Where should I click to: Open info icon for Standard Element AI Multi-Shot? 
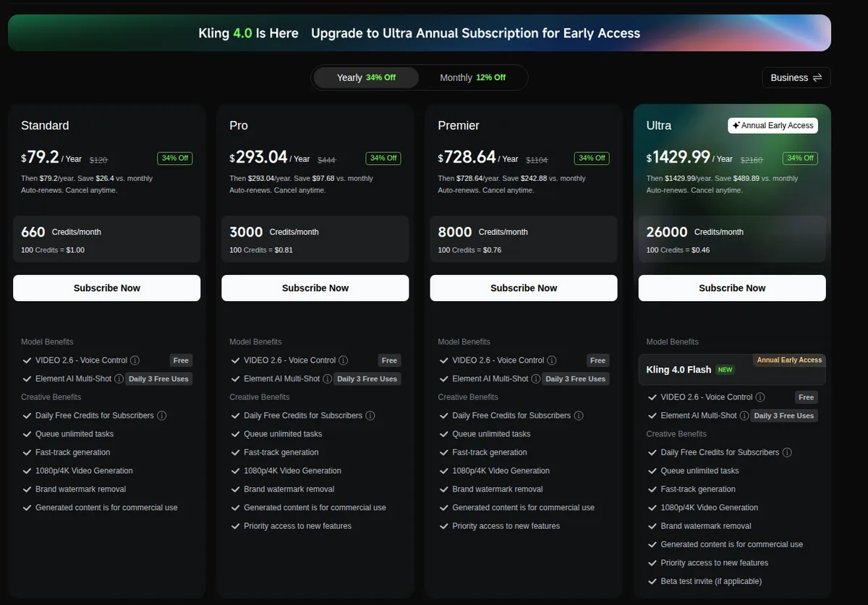[119, 378]
